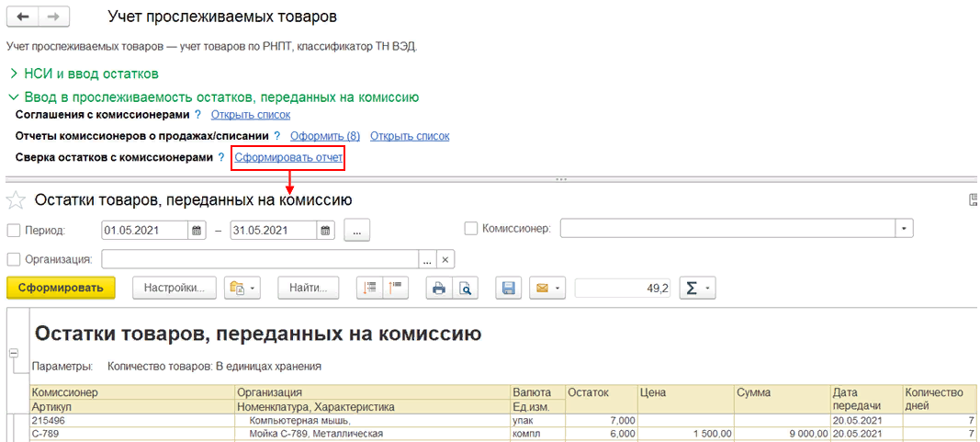This screenshot has width=980, height=442.
Task: Open the Комиссионер dropdown list
Action: (906, 229)
